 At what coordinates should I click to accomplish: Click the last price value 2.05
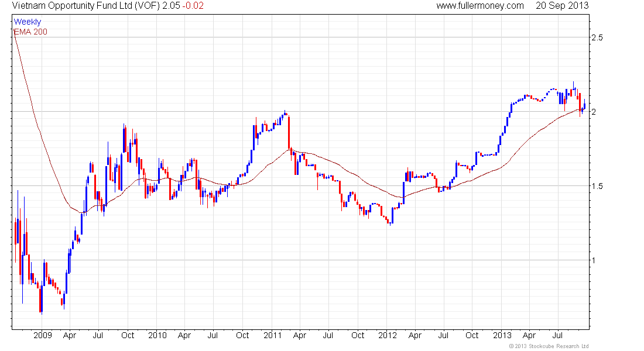click(171, 6)
